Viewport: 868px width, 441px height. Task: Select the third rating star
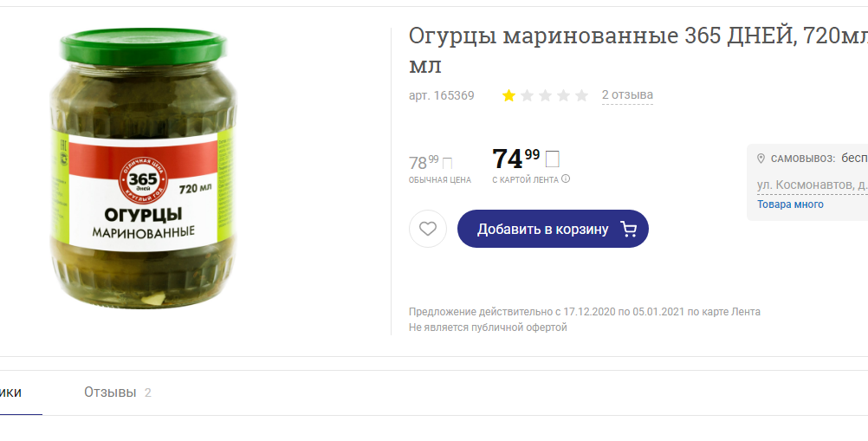(x=545, y=95)
